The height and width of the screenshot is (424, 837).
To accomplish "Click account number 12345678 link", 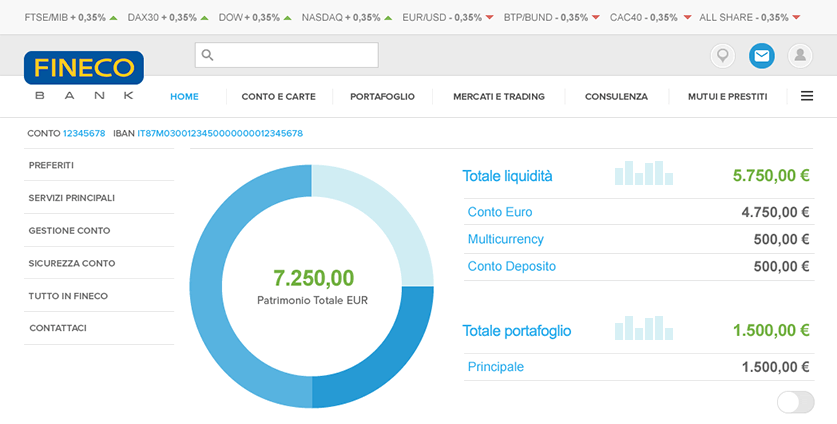I will pyautogui.click(x=84, y=133).
